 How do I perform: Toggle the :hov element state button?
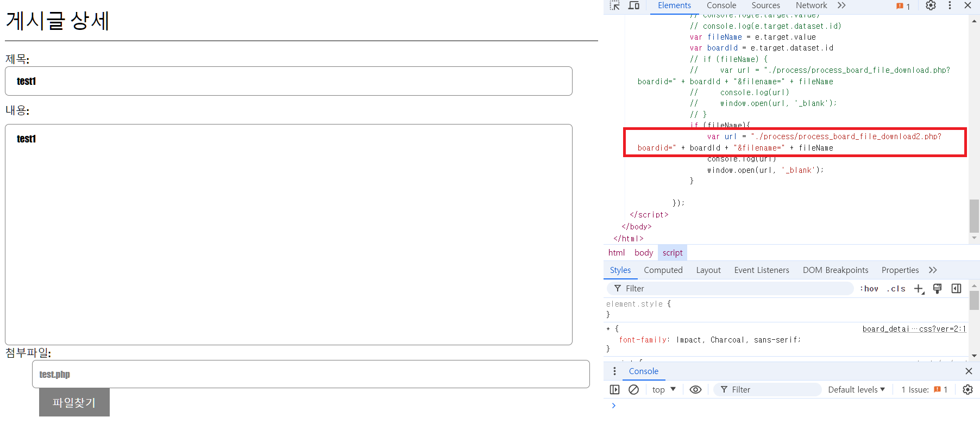click(869, 289)
